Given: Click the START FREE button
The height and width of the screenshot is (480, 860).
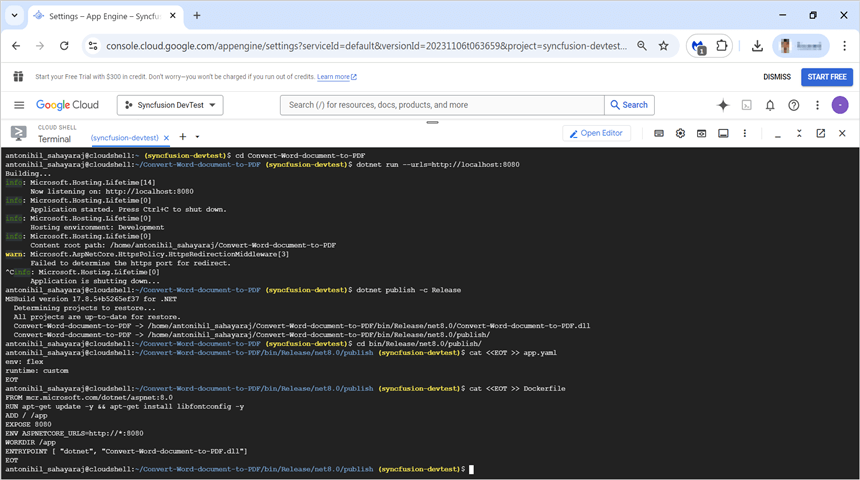Looking at the screenshot, I should coord(826,77).
